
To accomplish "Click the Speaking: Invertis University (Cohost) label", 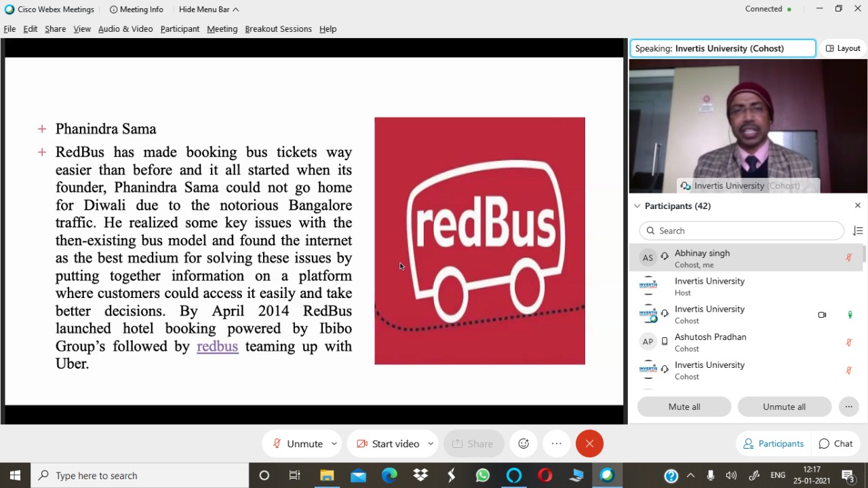I will pyautogui.click(x=723, y=48).
